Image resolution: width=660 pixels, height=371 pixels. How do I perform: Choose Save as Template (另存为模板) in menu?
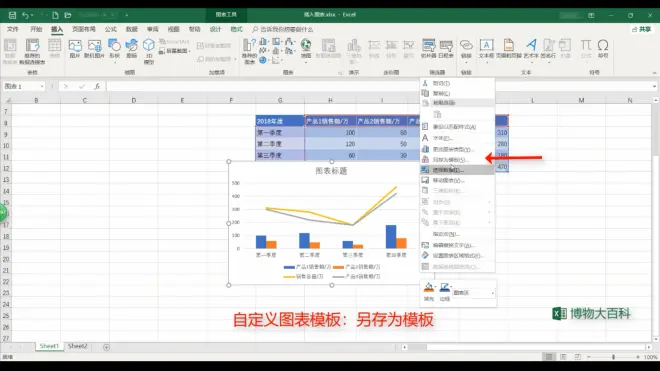click(457, 160)
